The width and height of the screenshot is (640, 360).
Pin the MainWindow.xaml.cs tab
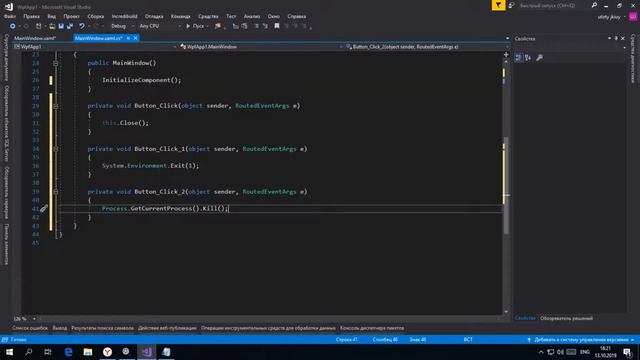(x=128, y=38)
